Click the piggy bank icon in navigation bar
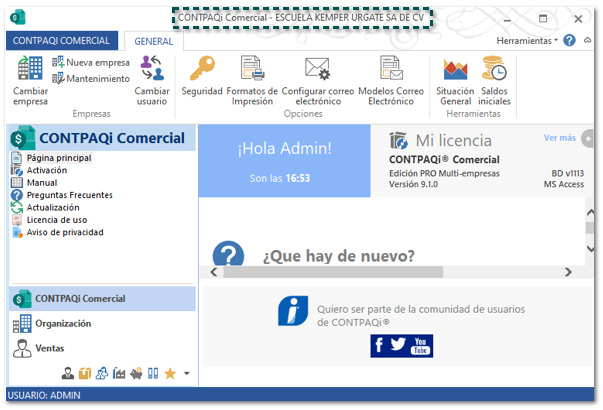Image resolution: width=603 pixels, height=410 pixels. [136, 374]
